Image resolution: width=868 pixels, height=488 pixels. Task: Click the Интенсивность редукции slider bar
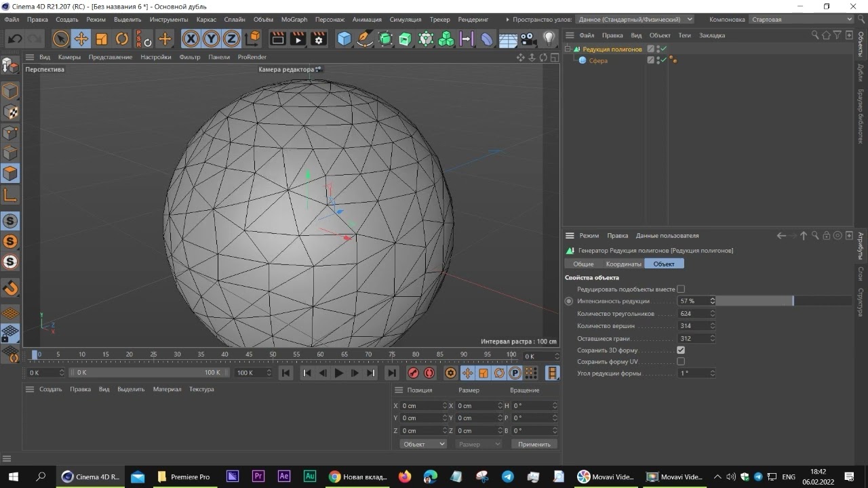784,301
